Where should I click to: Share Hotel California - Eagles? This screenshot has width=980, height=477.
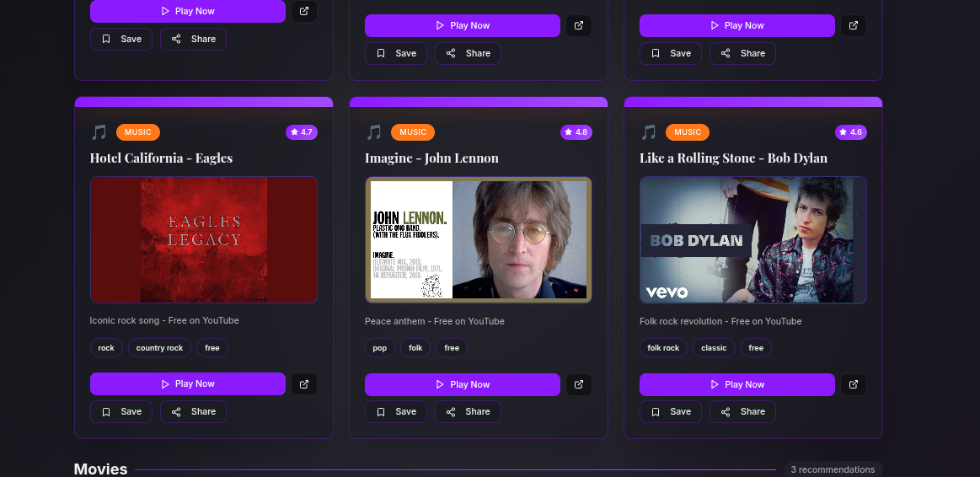[193, 411]
